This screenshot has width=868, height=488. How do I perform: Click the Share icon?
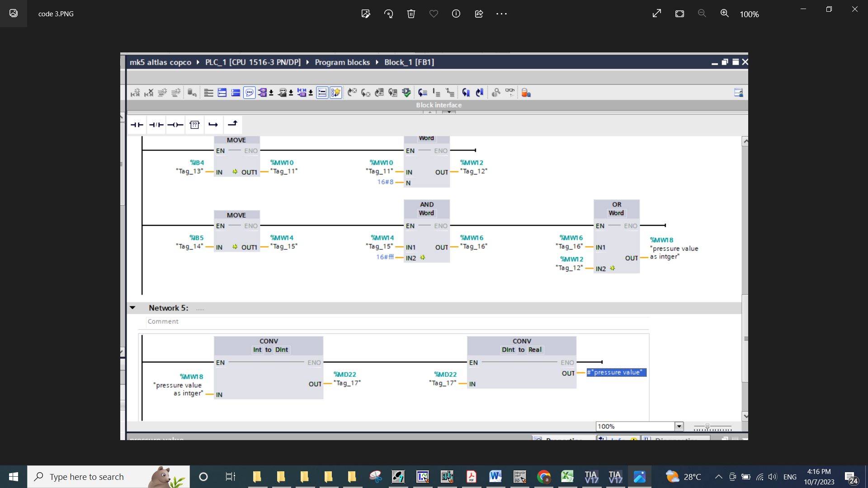pos(479,14)
